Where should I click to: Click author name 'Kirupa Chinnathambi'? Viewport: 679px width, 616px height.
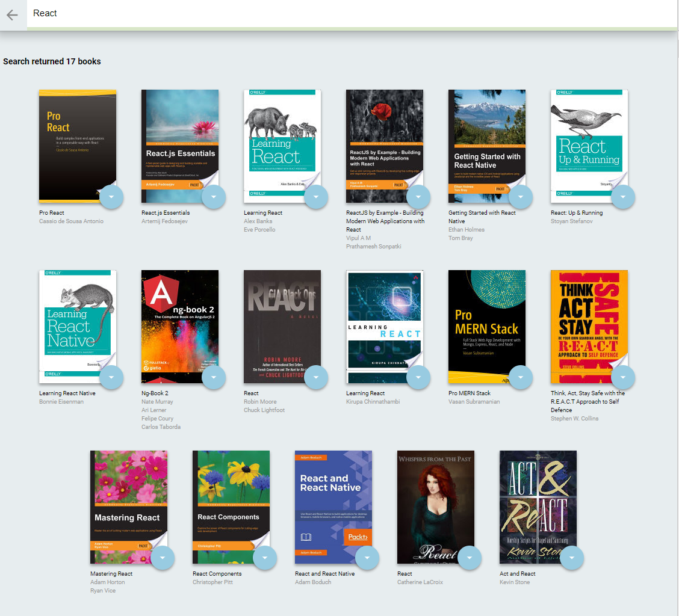(373, 402)
